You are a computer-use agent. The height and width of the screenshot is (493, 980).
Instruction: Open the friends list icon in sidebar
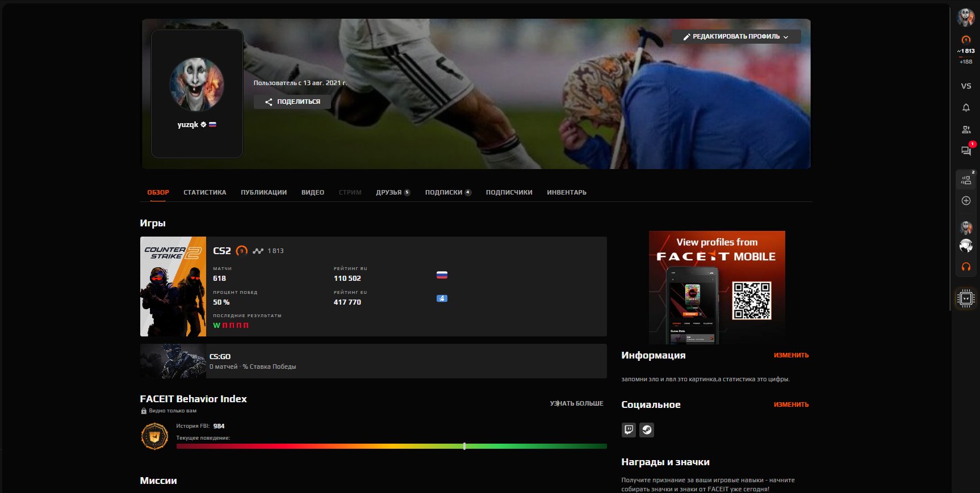pos(966,130)
